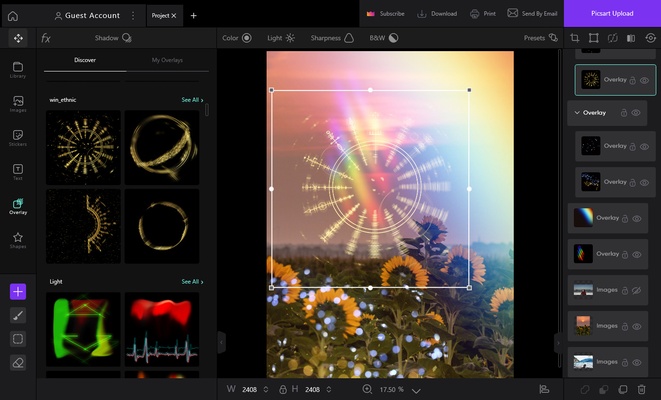Viewport: 661px width, 400px height.
Task: Add a new project tab
Action: coord(193,16)
